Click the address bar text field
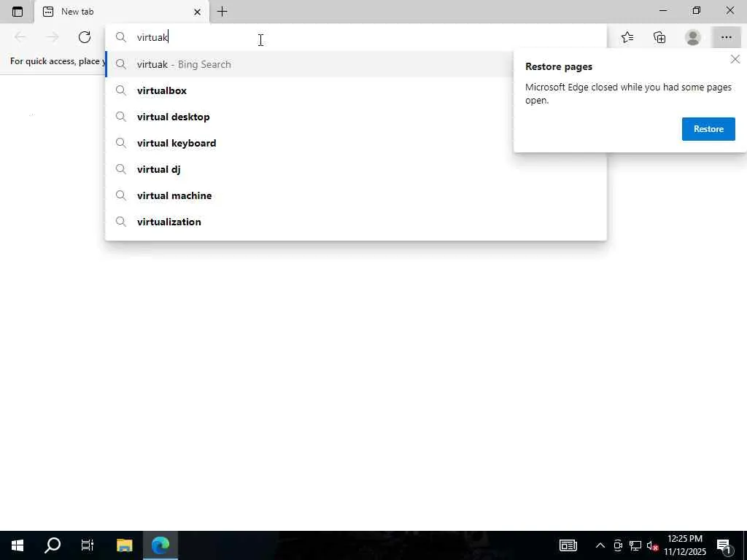Screen dimensions: 747x560 (356, 37)
